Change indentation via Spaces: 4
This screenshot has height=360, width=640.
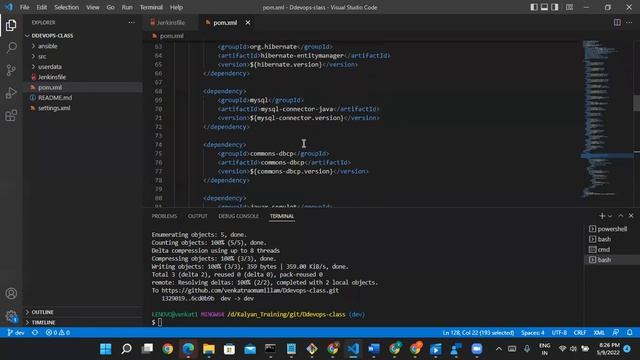pos(533,333)
